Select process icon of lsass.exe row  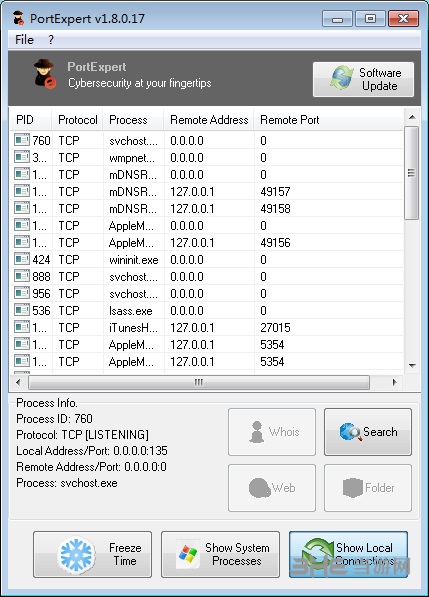pos(22,310)
